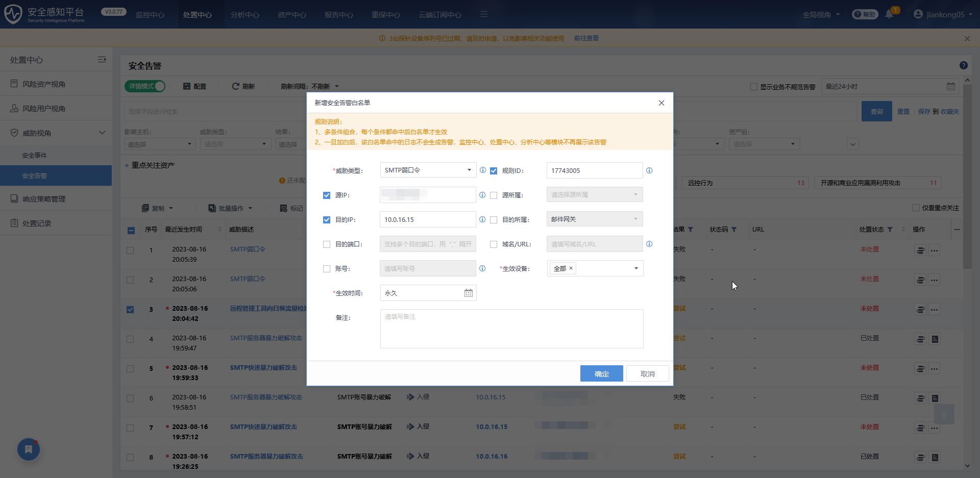Screen dimensions: 980x478
Task: Click the 配置 configuration button
Action: [194, 87]
